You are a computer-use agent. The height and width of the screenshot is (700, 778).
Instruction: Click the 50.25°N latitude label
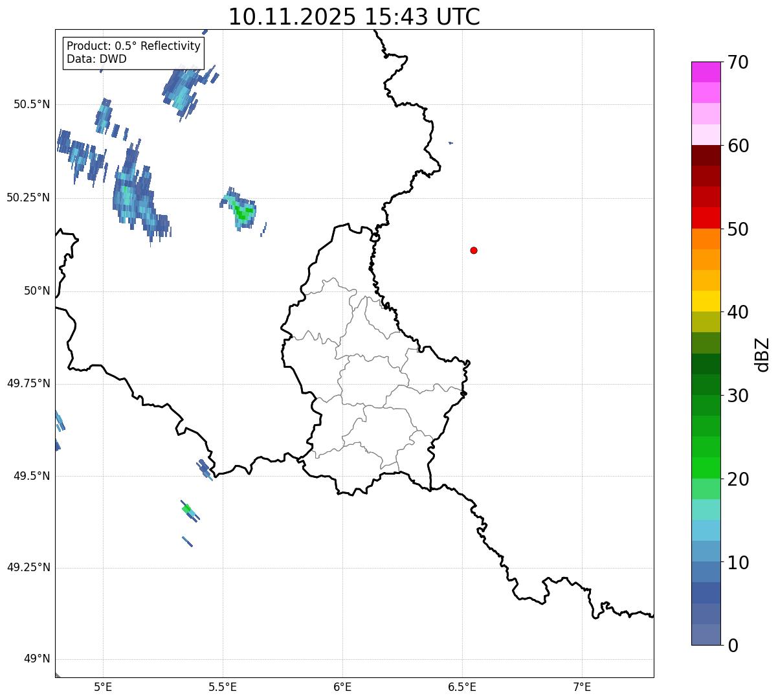28,198
